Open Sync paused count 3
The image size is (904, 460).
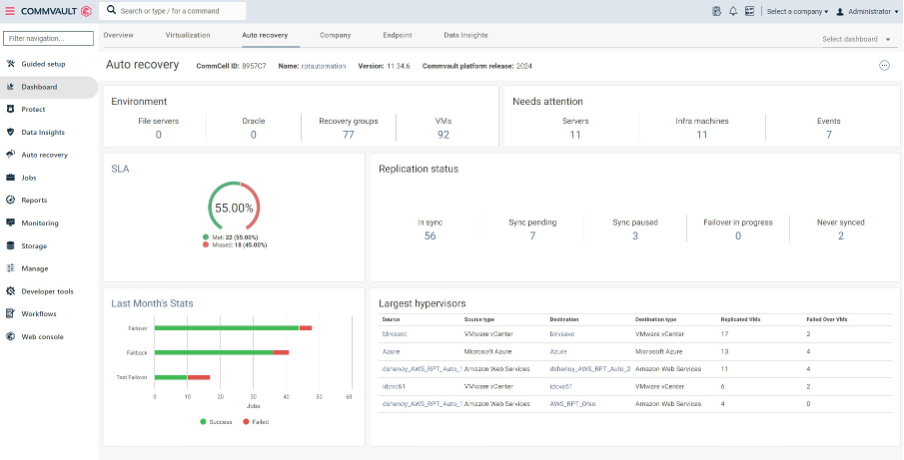pos(635,236)
